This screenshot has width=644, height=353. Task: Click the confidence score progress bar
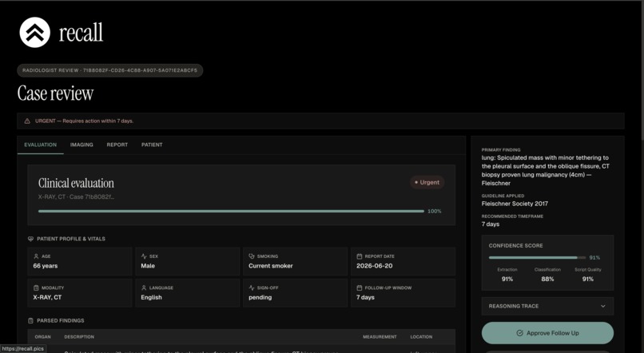tap(537, 258)
